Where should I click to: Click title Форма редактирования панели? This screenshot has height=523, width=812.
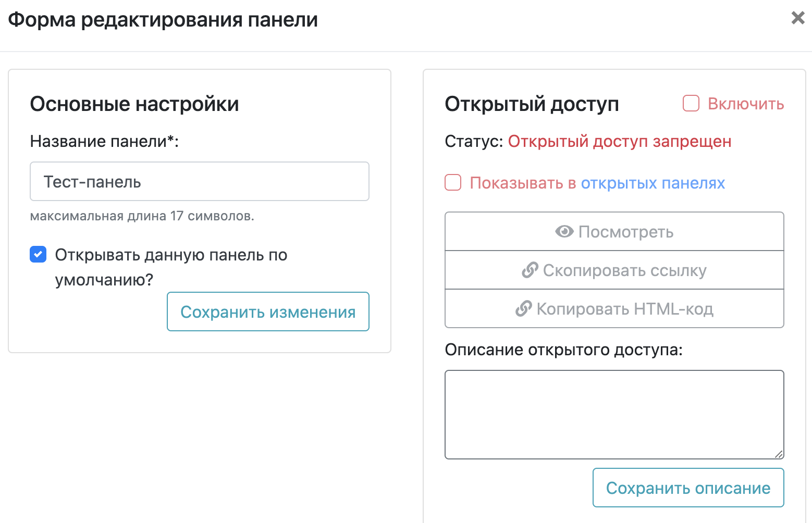click(163, 20)
